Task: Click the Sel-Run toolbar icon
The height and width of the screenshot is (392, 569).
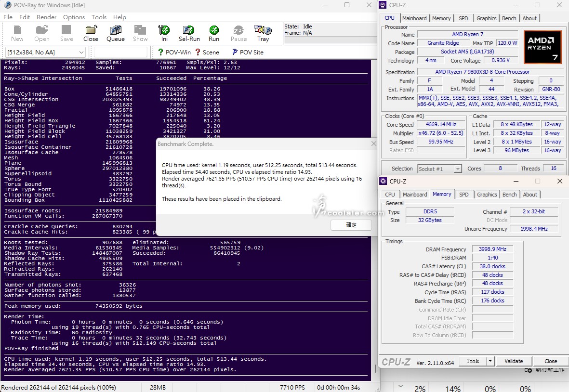Action: coord(189,33)
